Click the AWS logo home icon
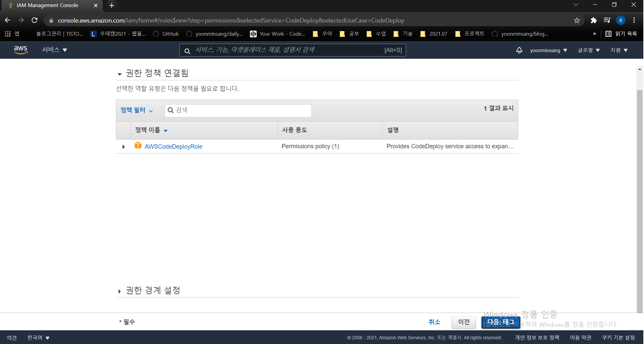 (x=20, y=50)
